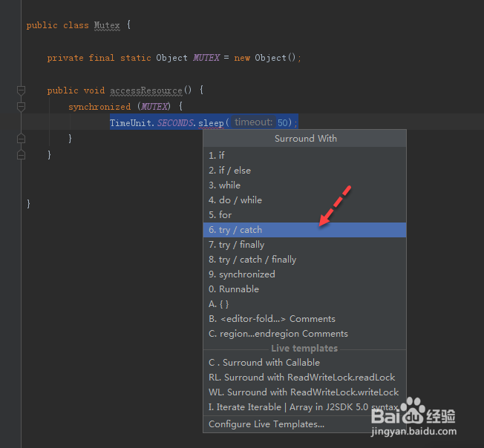Select '8. try / catch / finally'
Image resolution: width=484 pixels, height=448 pixels.
pyautogui.click(x=304, y=260)
